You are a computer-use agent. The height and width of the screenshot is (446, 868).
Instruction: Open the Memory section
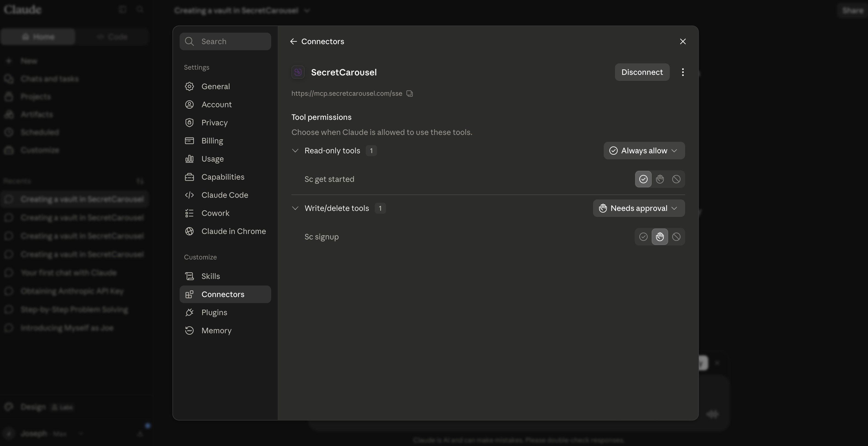[225, 331]
